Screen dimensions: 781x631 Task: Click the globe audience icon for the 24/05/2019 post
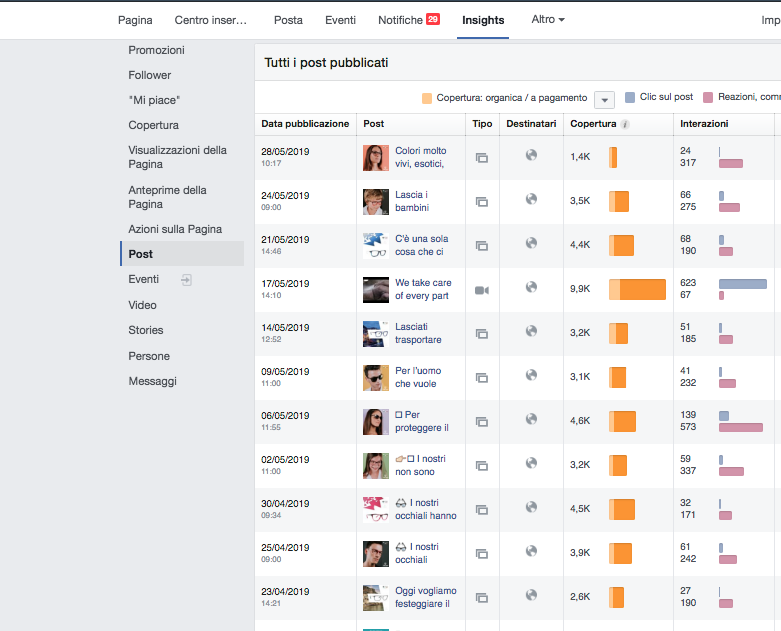pos(531,199)
